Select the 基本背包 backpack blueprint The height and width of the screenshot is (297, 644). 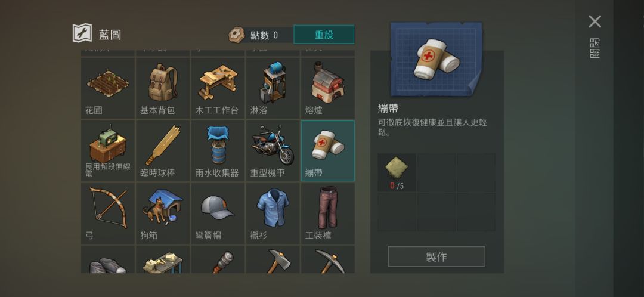click(163, 88)
